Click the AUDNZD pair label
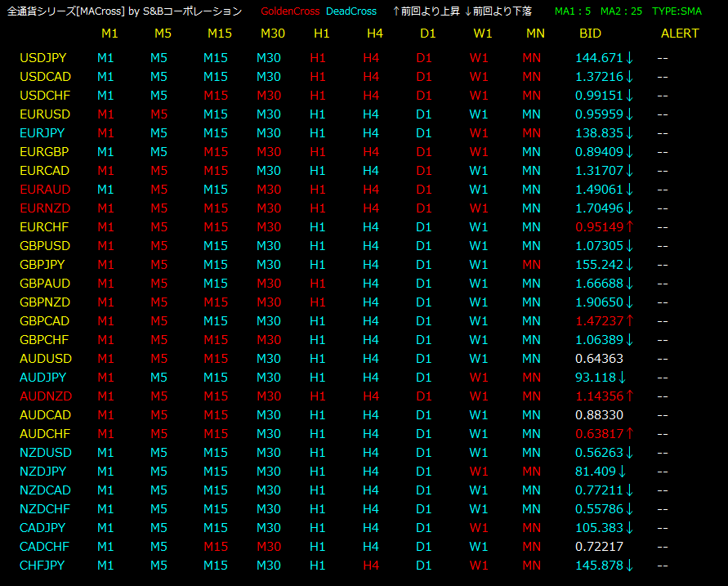Viewport: 728px width, 586px height. [46, 396]
